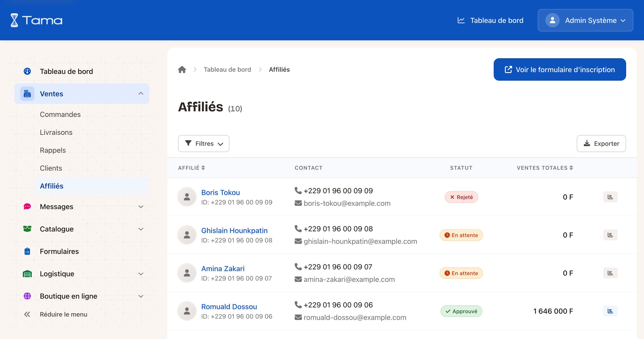644x339 pixels.
Task: Open Clients in the sidebar
Action: pos(51,168)
